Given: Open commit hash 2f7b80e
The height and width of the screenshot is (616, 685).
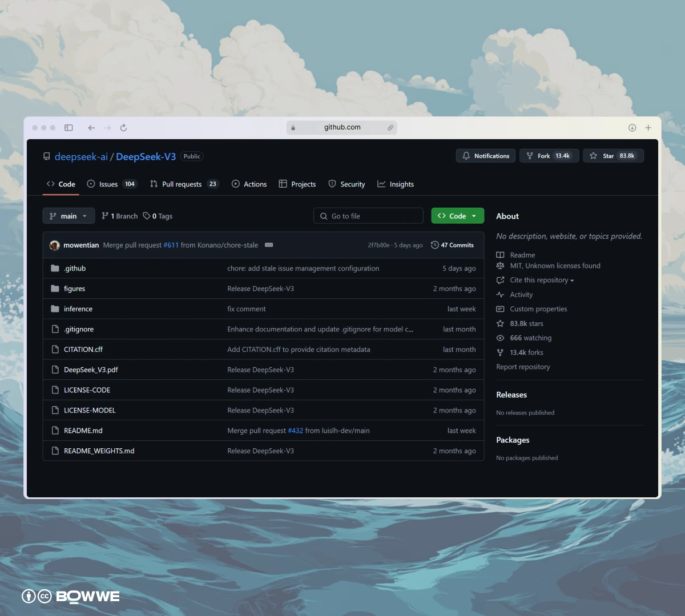Looking at the screenshot, I should pyautogui.click(x=379, y=245).
